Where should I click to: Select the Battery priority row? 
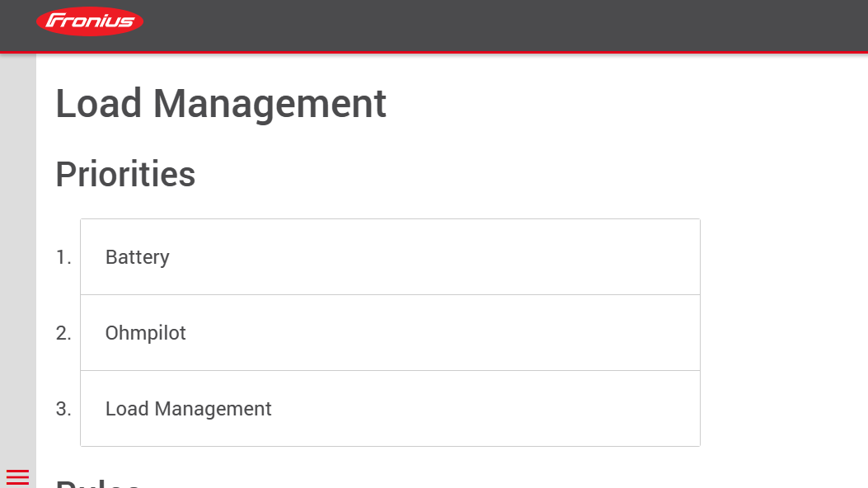(x=390, y=257)
